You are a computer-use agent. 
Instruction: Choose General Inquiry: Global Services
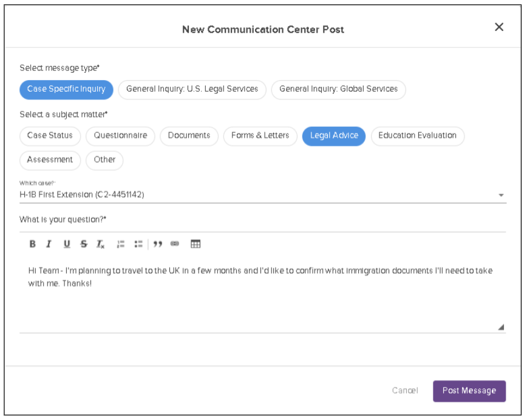click(338, 89)
